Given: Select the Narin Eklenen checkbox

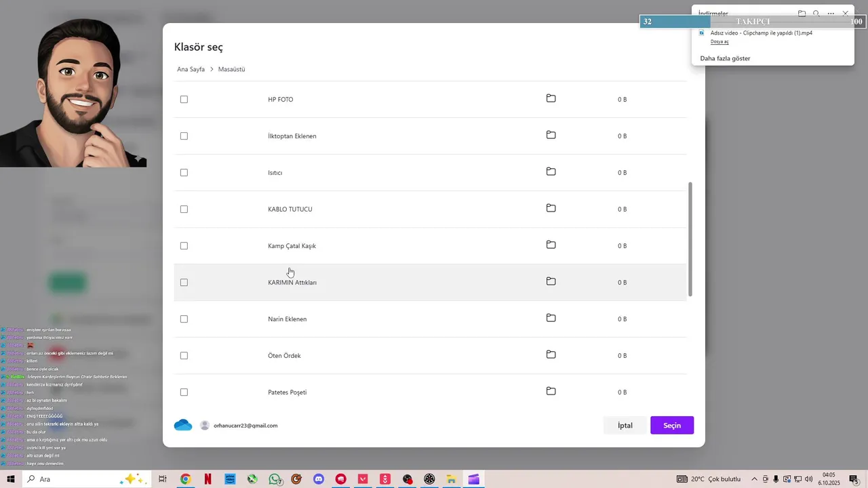Looking at the screenshot, I should click(x=184, y=319).
